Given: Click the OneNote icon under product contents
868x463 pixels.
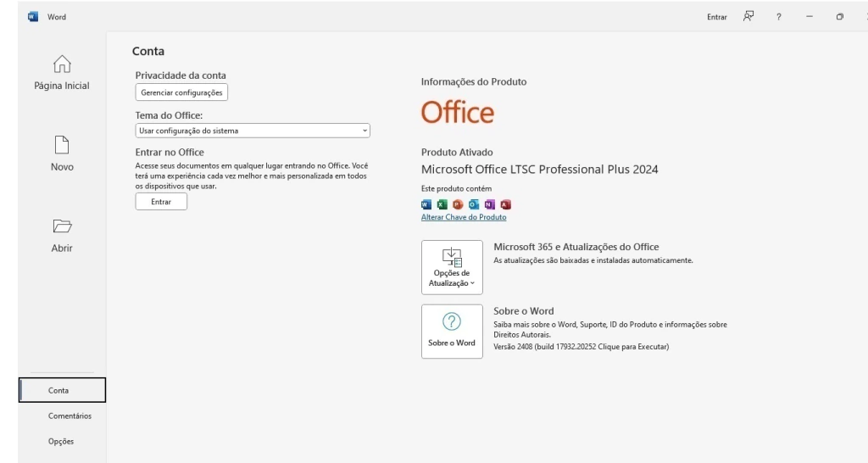Looking at the screenshot, I should [x=490, y=204].
